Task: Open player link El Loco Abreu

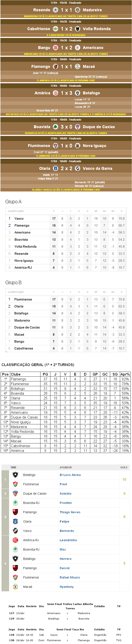Action: coord(70,475)
